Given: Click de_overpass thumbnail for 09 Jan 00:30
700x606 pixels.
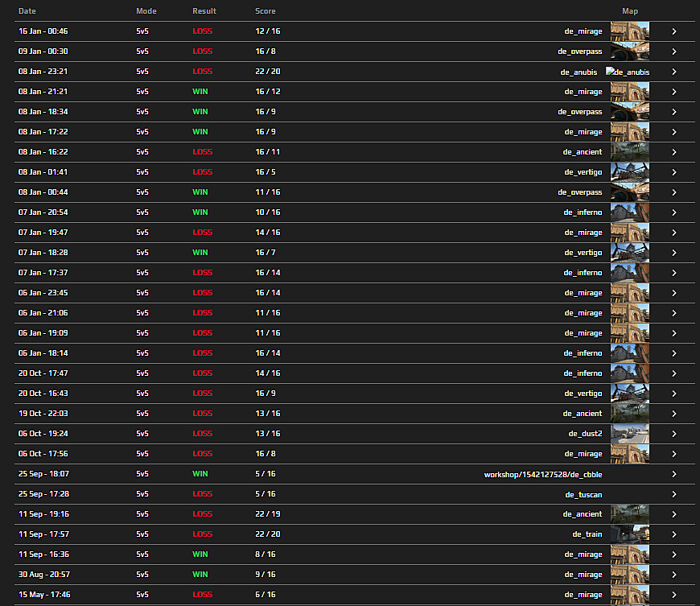Looking at the screenshot, I should [629, 52].
